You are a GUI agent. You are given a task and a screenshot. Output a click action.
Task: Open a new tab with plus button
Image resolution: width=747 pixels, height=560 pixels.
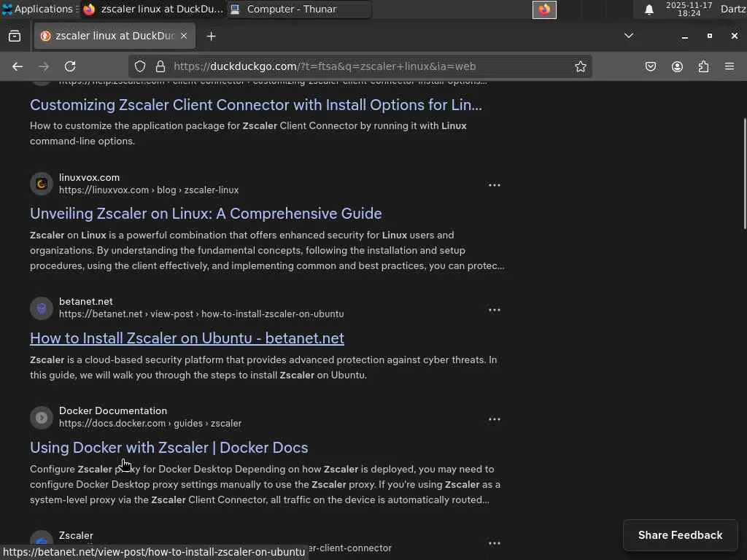point(211,36)
